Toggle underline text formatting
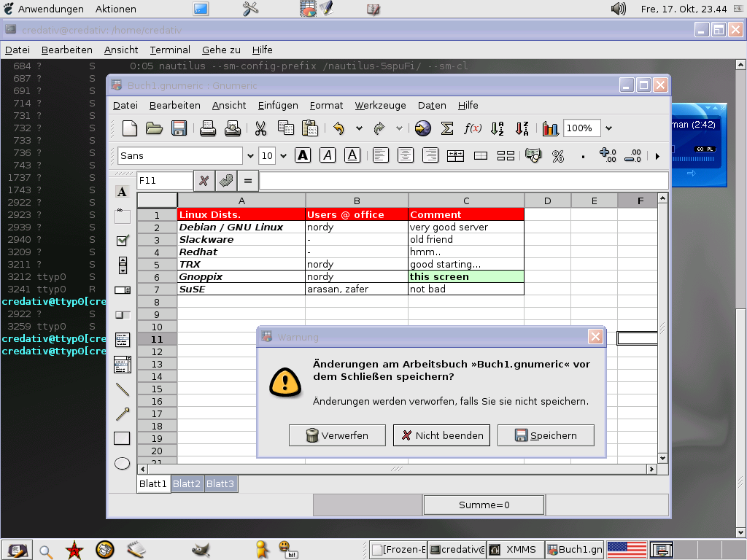747x560 pixels. (352, 155)
